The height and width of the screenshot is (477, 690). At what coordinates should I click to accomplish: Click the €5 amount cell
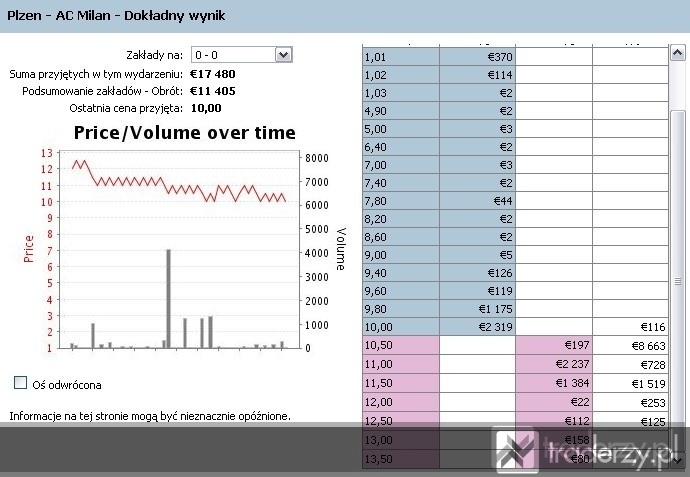(x=477, y=255)
